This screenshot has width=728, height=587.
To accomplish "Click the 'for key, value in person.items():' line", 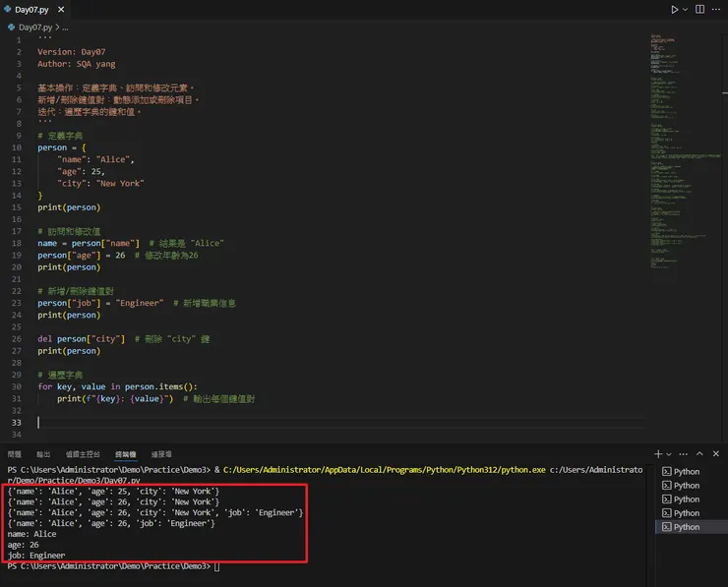I will 117,387.
